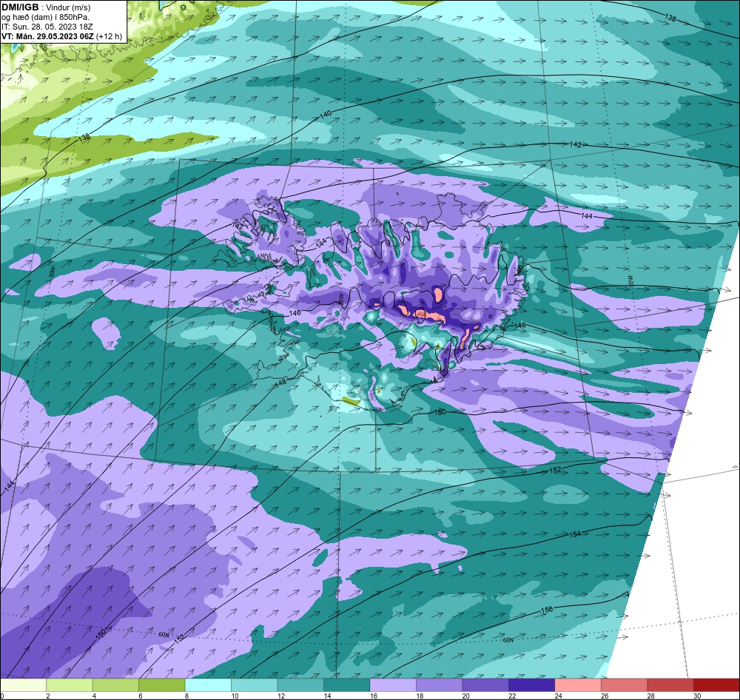Click the '156' height contour label
This screenshot has height=700, width=740.
tap(547, 610)
